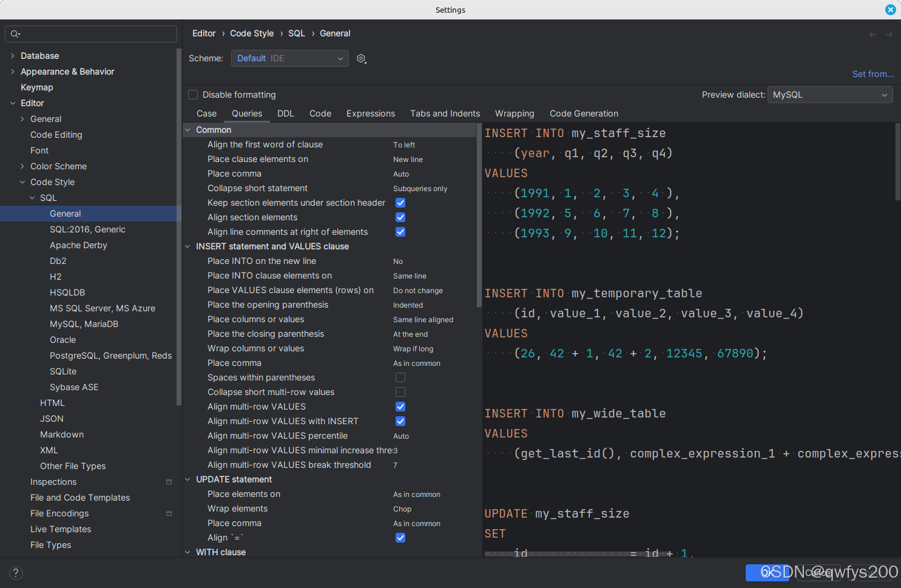Edit Align multi-row VALUES break threshold value 7
This screenshot has height=588, width=901.
click(x=396, y=465)
